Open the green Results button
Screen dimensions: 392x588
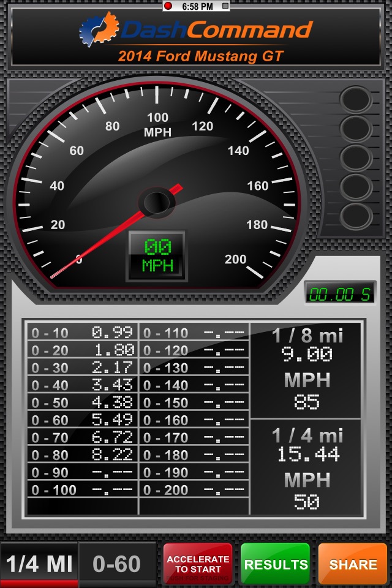tap(276, 564)
